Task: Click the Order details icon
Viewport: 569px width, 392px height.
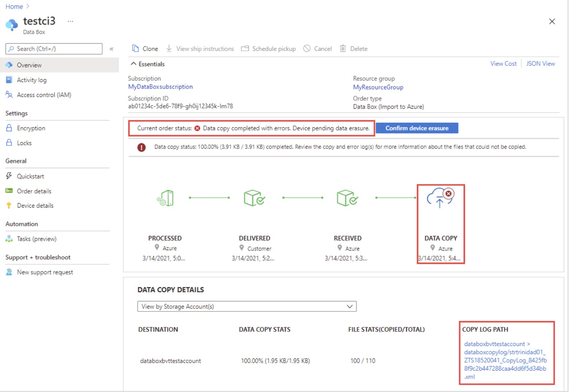Action: (x=9, y=191)
